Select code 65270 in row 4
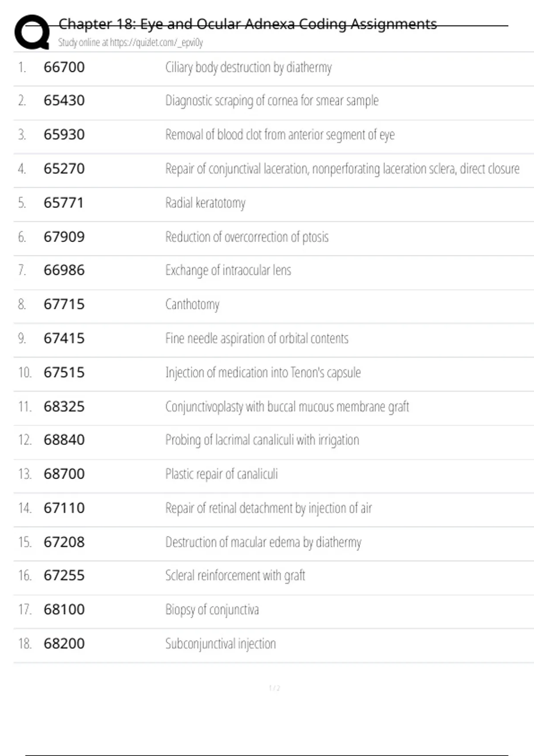Image resolution: width=534 pixels, height=756 pixels. 64,169
